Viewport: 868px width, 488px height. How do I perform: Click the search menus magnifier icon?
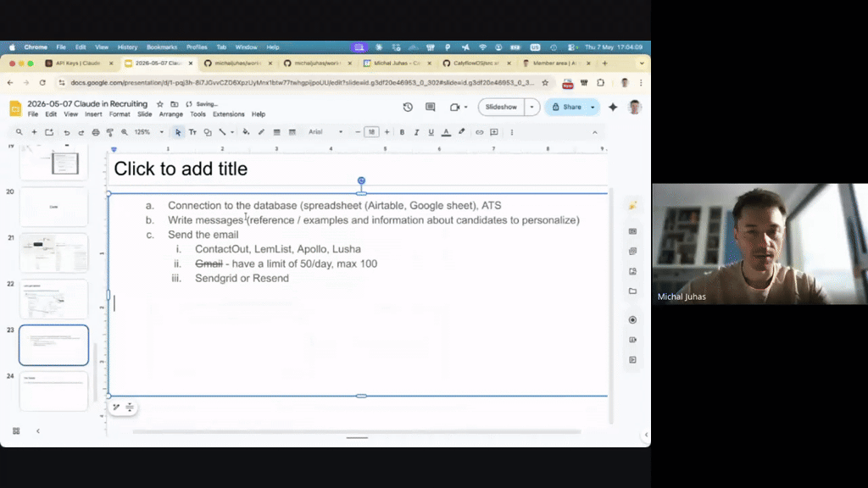click(19, 132)
